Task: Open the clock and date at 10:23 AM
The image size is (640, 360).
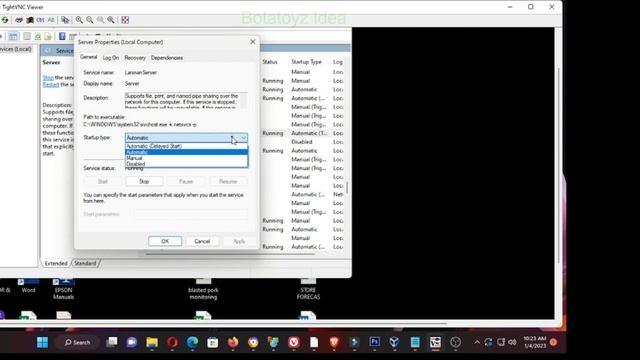Action: pos(534,342)
